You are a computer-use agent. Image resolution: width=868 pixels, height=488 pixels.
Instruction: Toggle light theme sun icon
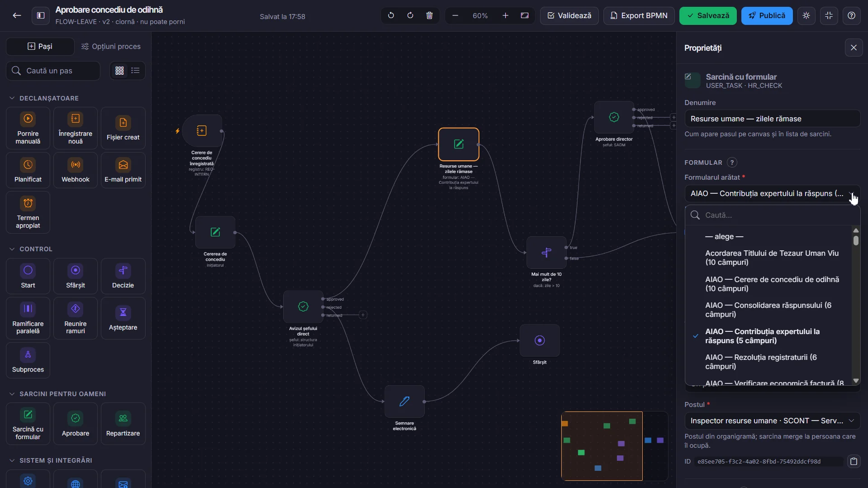click(x=806, y=15)
